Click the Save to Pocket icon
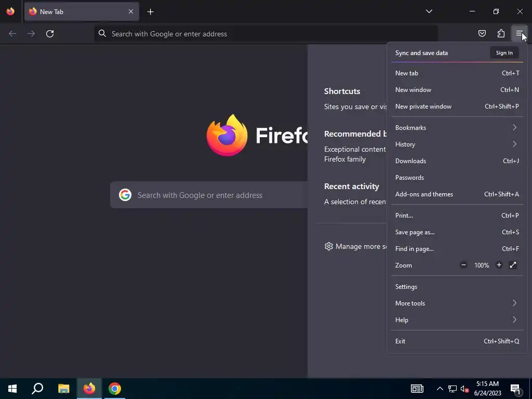 click(x=482, y=33)
